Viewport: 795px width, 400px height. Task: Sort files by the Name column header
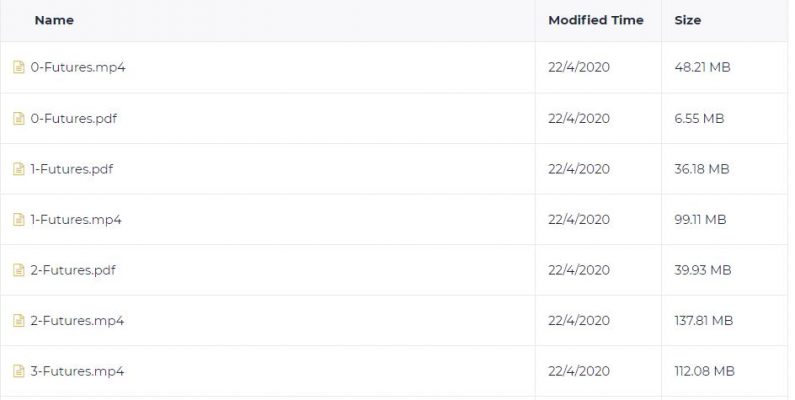(x=54, y=20)
